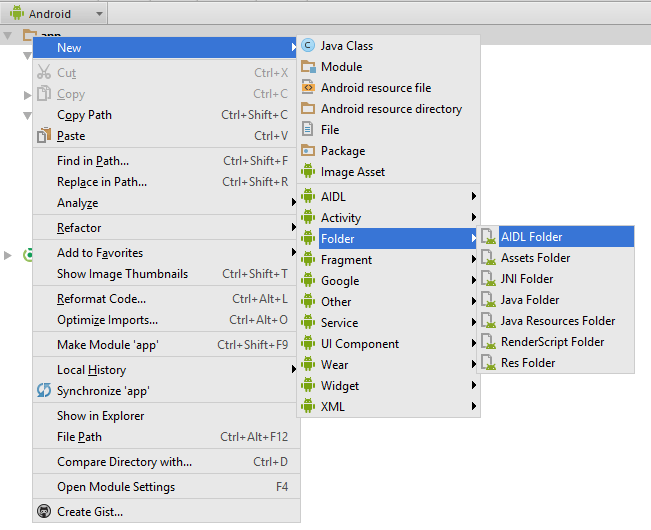Click the Paste clipboard icon
Viewport: 651px width, 530px height.
[43, 136]
